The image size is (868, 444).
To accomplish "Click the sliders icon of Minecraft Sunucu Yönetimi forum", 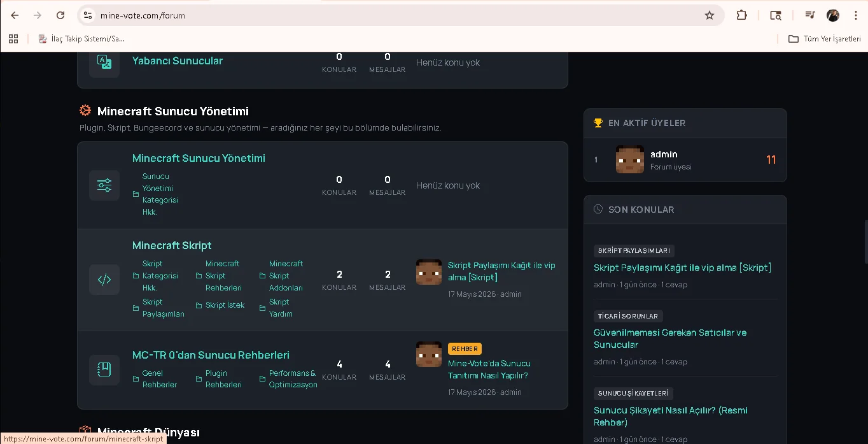I will [x=104, y=185].
